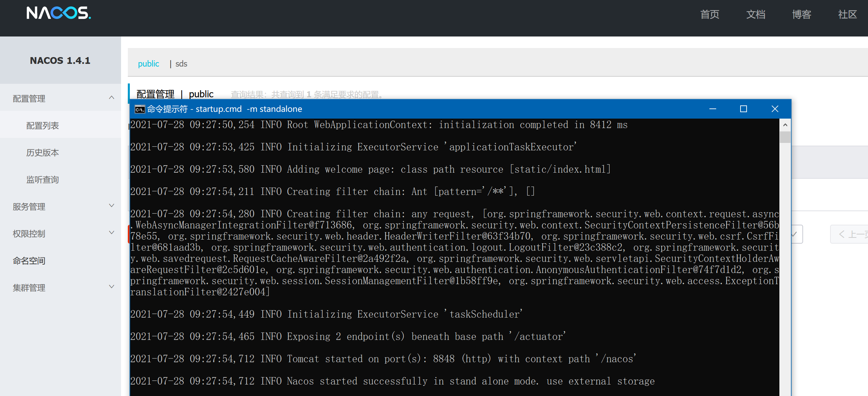Open the 博客 blog link
868x396 pixels.
tap(802, 15)
